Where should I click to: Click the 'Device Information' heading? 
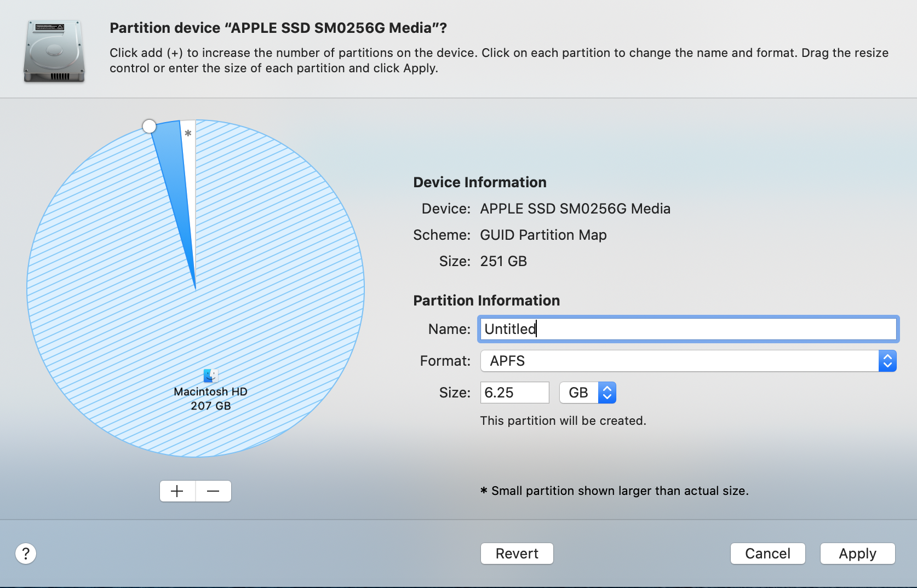pos(480,182)
